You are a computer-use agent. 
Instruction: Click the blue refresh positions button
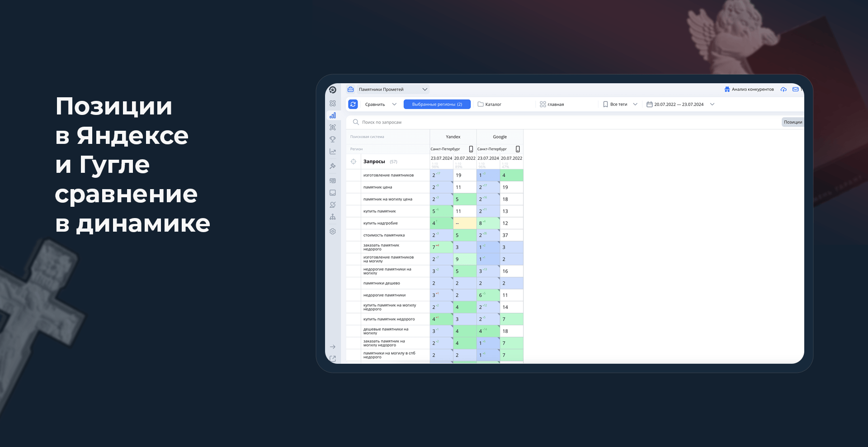pos(353,104)
